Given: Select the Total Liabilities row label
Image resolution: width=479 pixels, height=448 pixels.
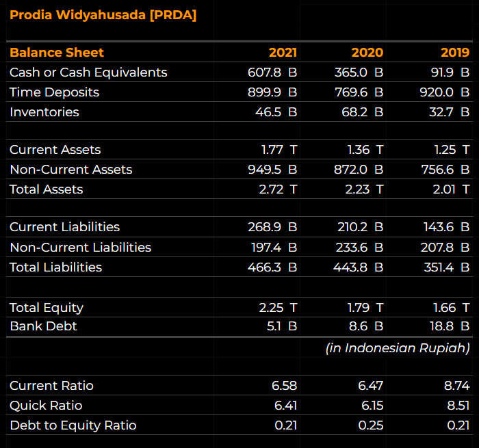Looking at the screenshot, I should click(x=55, y=267).
